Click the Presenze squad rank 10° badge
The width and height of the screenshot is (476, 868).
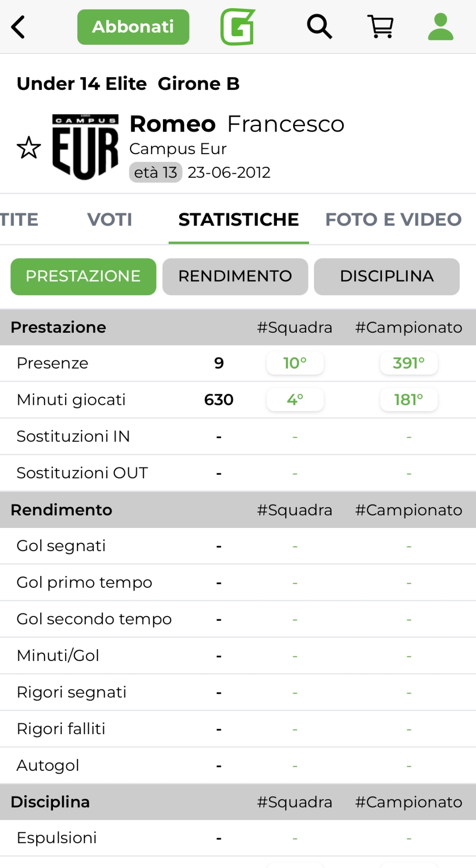(295, 363)
